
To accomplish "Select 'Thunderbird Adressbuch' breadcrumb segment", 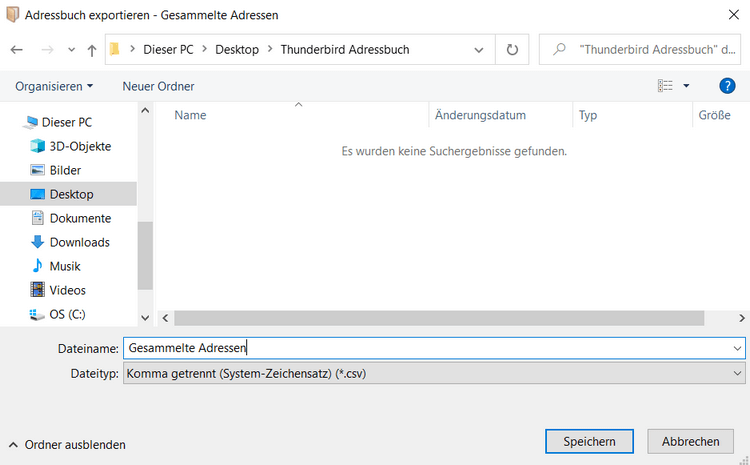I will [x=345, y=50].
